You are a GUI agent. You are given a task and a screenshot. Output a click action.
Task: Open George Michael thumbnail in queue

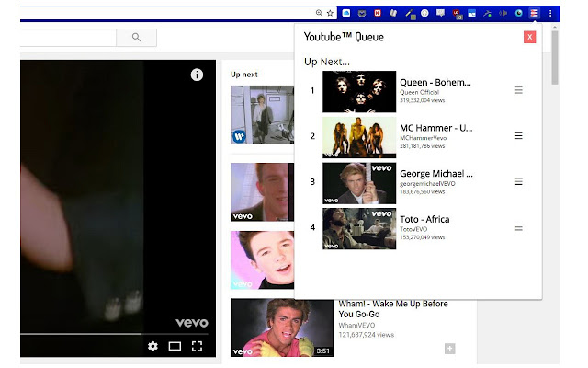point(359,183)
